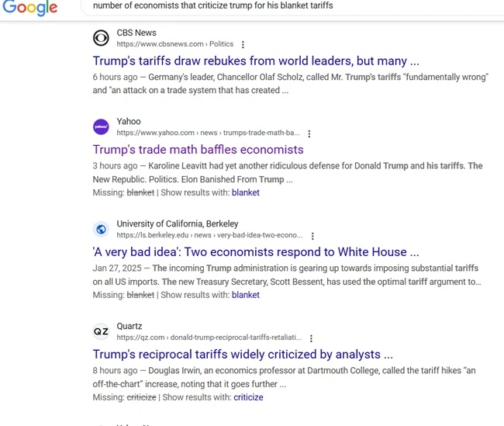Click the UC Berkeley globe favicon

point(101,229)
